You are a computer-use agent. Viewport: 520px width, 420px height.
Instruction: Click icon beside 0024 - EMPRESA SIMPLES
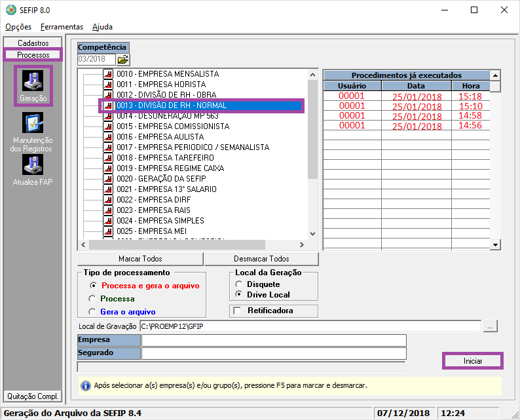[x=108, y=221]
